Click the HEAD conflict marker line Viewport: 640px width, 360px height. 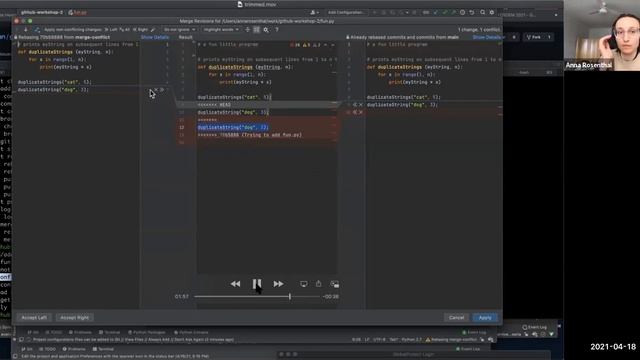[x=214, y=105]
